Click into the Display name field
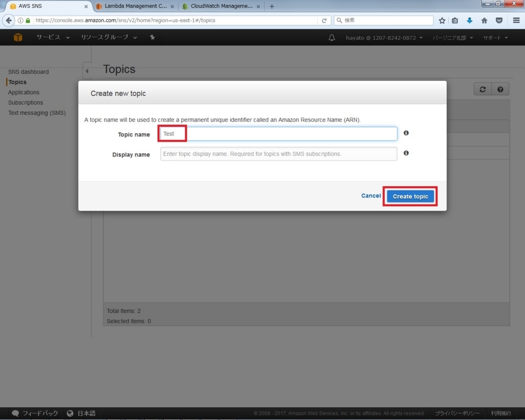Viewport: 525px width, 420px height. click(x=278, y=154)
